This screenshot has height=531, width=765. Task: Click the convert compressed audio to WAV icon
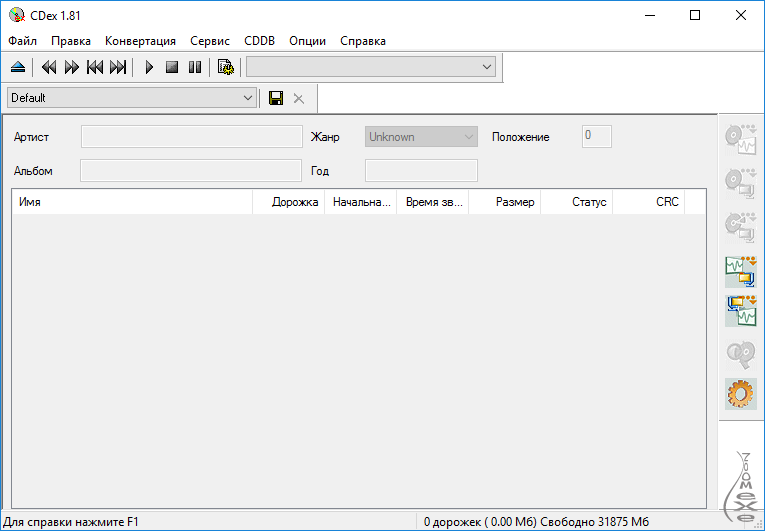[x=741, y=311]
